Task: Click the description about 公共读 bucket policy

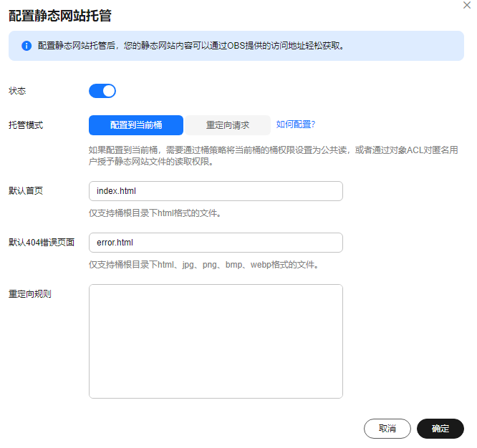Action: [273, 155]
